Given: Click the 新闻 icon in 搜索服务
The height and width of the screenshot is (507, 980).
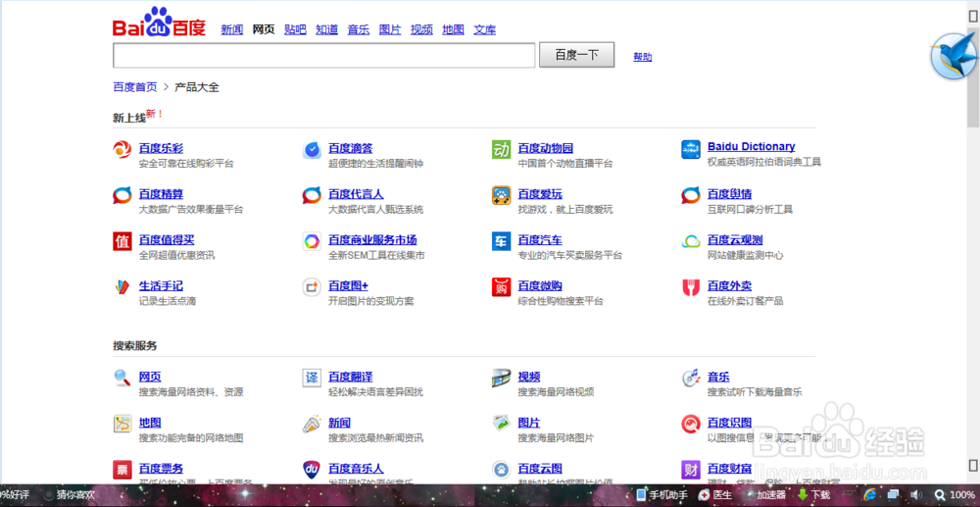Looking at the screenshot, I should point(312,424).
